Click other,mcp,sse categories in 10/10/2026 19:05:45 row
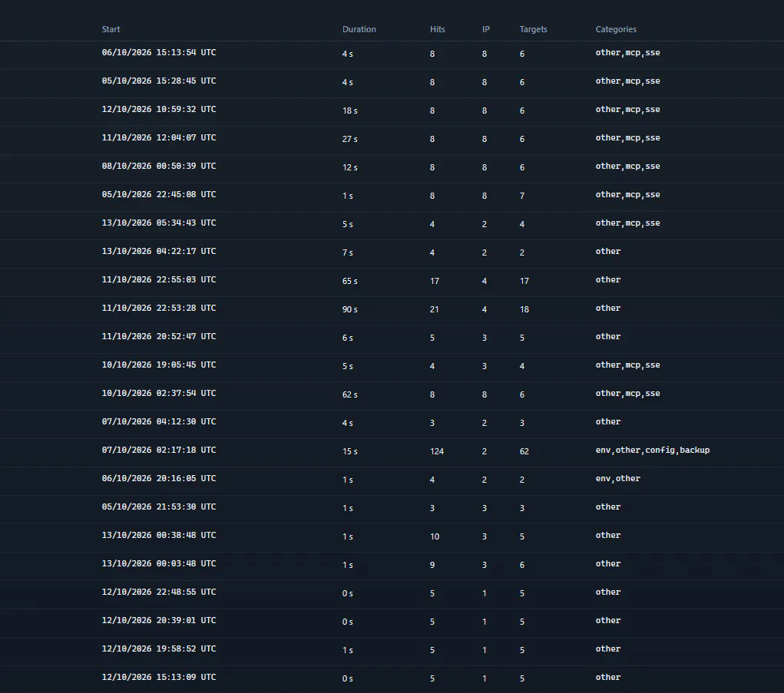This screenshot has height=693, width=784. click(x=627, y=365)
